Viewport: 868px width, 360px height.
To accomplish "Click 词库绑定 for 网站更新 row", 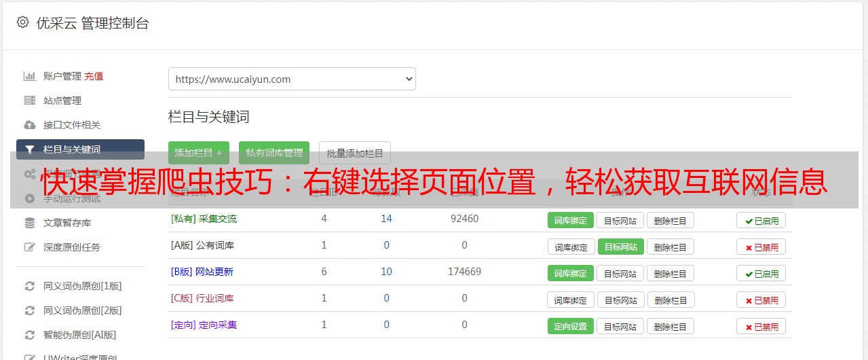I will click(570, 273).
